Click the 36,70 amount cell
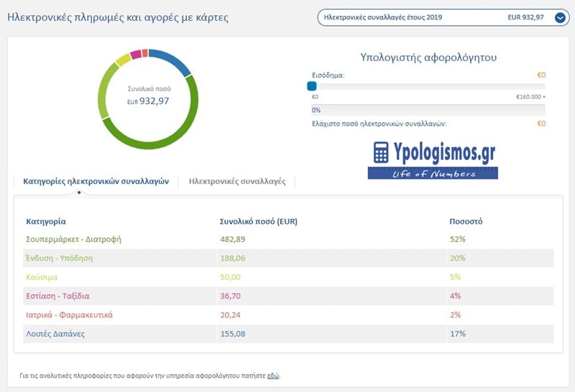 coord(230,296)
